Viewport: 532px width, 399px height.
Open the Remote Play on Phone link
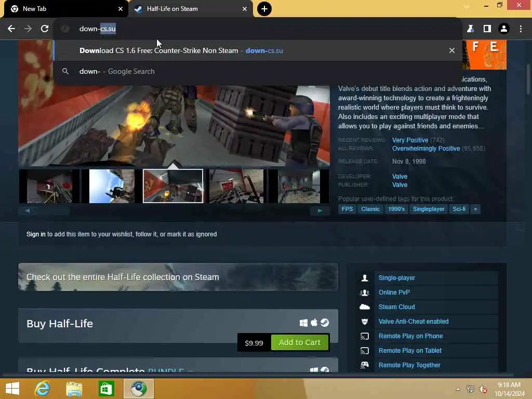(410, 336)
